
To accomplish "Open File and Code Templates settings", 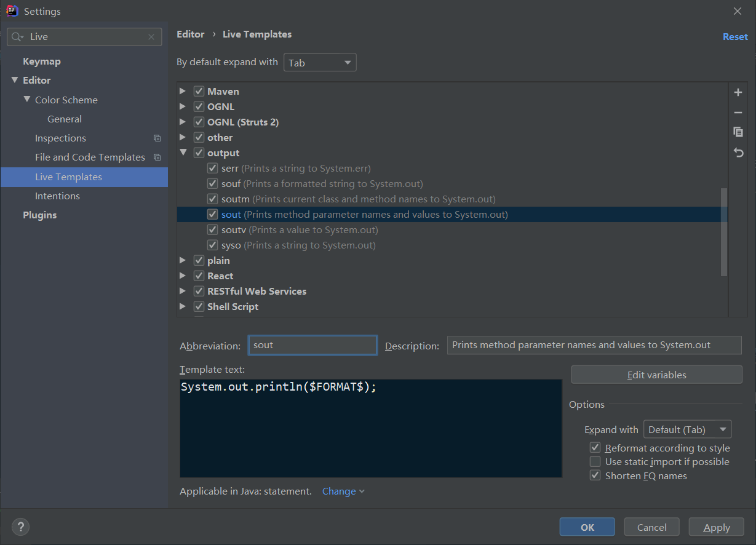I will pyautogui.click(x=90, y=157).
